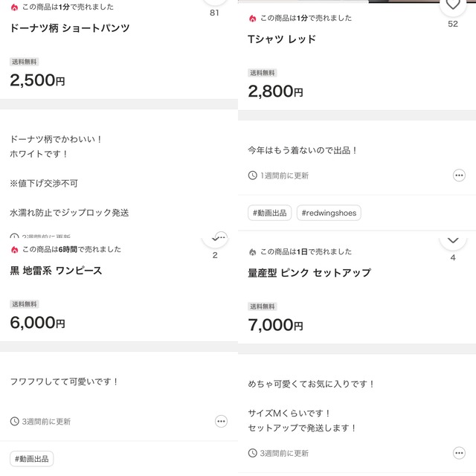
Task: Tap the heart icon above count 52
Action: 452,5
